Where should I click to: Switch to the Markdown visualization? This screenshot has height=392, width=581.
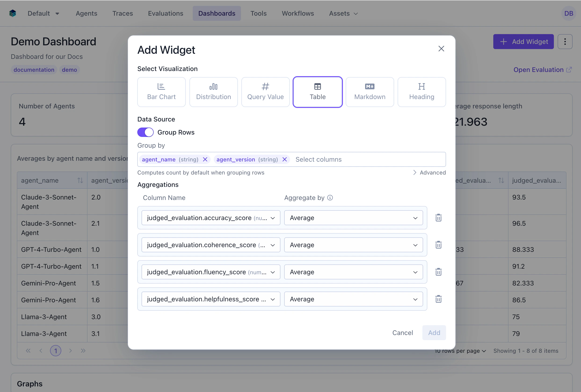(370, 92)
